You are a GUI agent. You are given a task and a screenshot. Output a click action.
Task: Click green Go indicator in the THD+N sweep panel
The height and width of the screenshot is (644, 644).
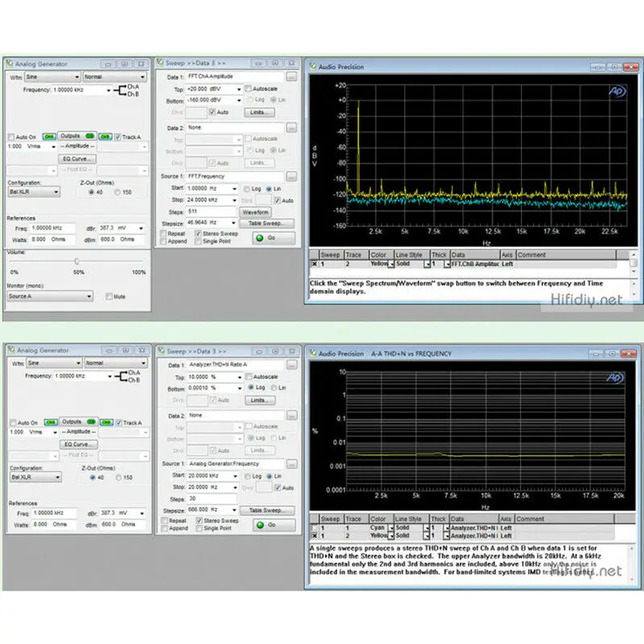(x=259, y=525)
